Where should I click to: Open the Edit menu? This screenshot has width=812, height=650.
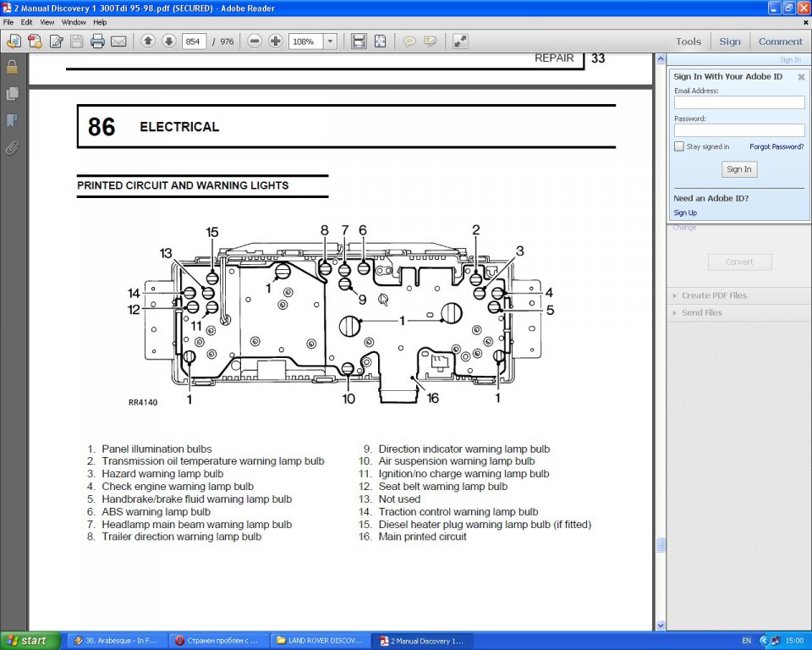click(26, 22)
